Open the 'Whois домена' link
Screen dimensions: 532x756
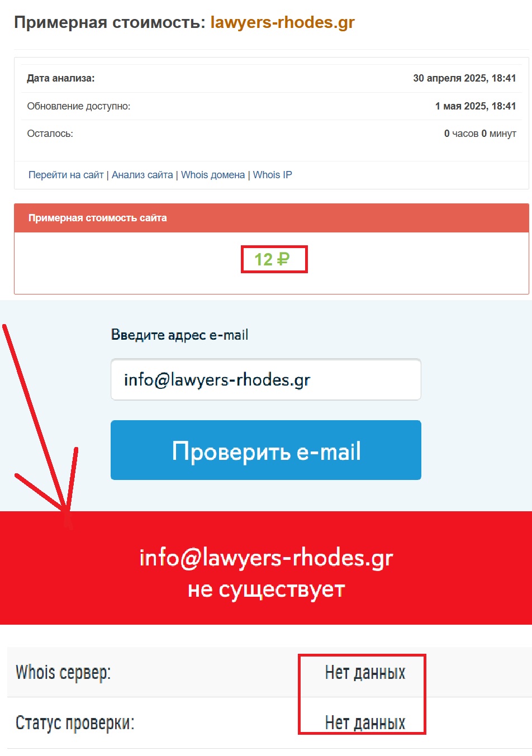pos(213,175)
